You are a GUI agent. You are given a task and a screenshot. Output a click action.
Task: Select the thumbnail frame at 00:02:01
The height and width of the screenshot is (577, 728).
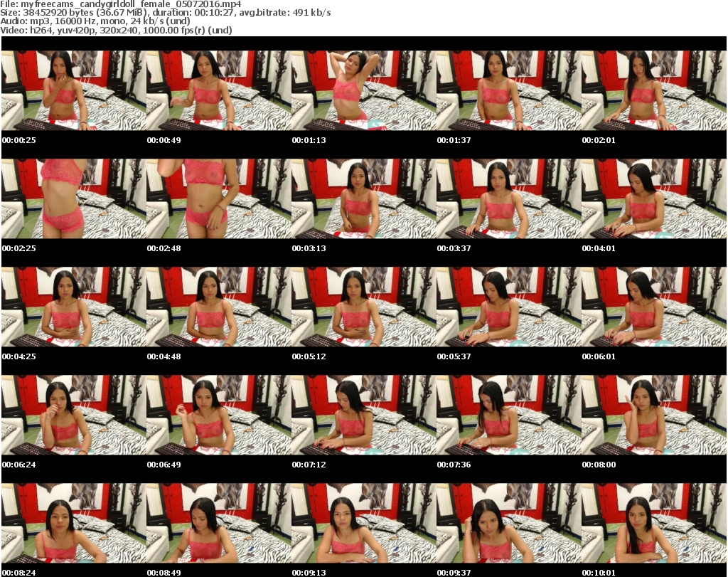click(x=654, y=90)
